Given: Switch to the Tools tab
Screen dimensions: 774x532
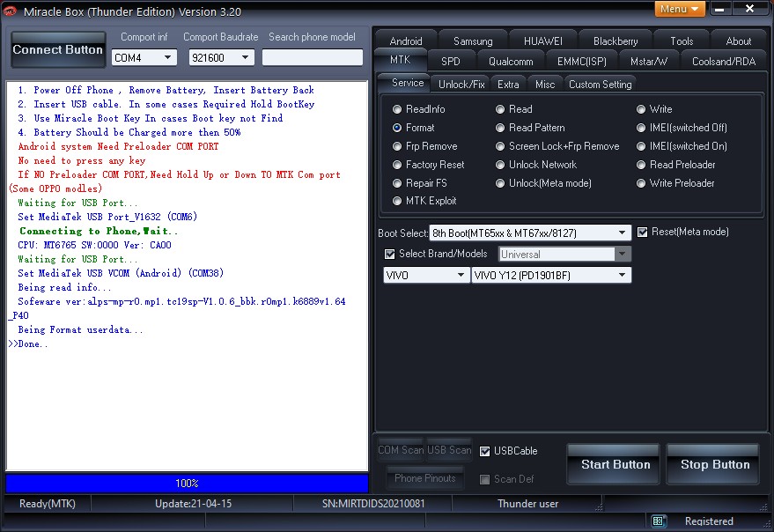Looking at the screenshot, I should tap(682, 41).
